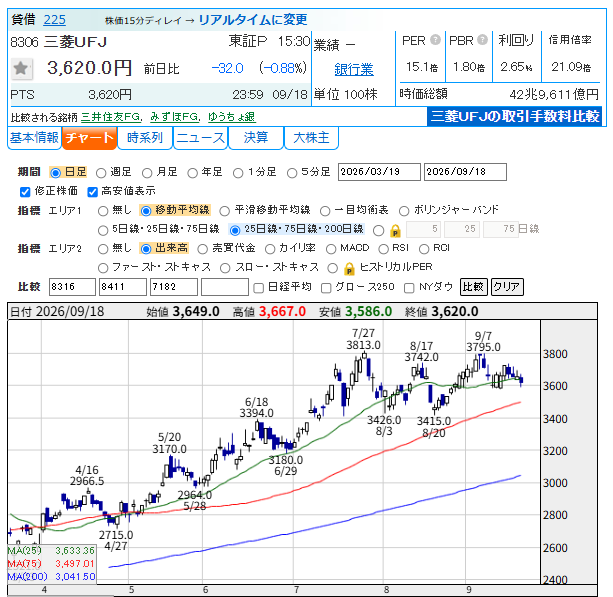Click the クリア button
Viewport: 613px width, 597px height.
pos(507,287)
